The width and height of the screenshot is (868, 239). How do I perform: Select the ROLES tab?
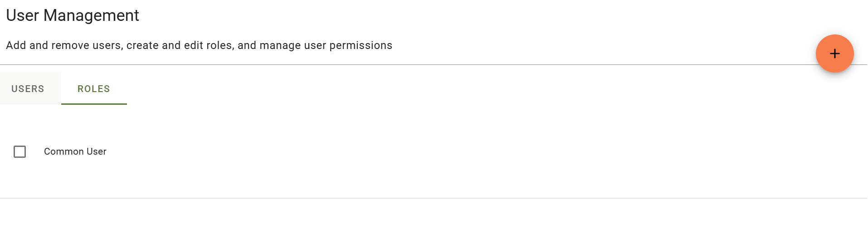coord(94,89)
